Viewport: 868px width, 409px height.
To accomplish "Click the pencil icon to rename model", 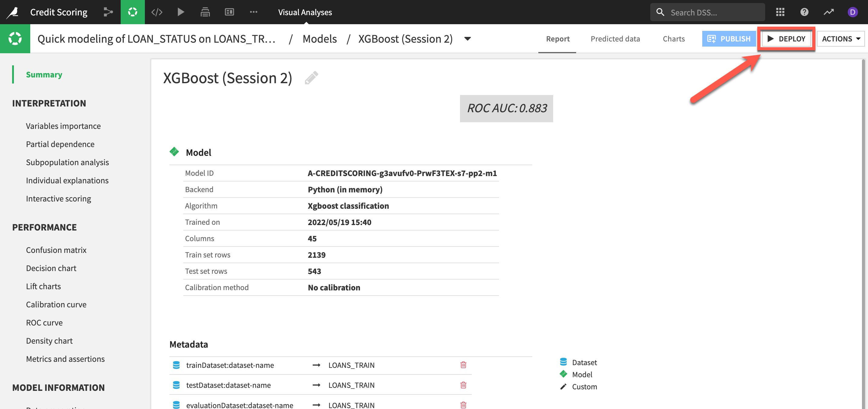I will (311, 78).
